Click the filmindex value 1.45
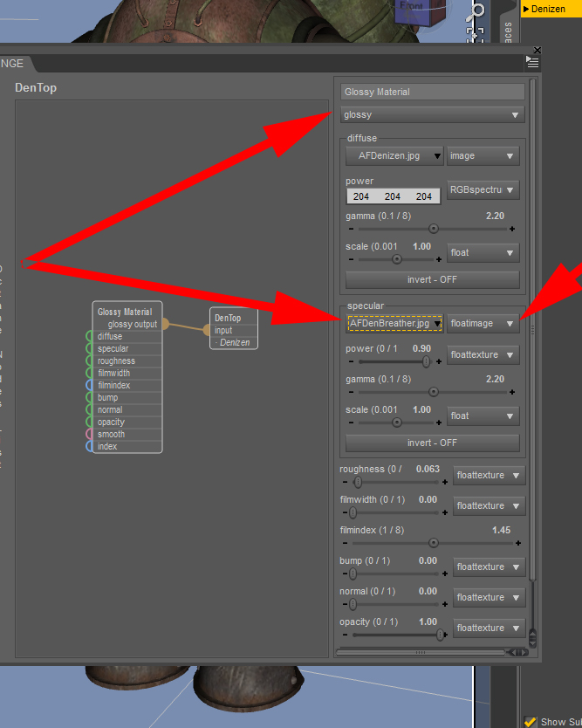 pyautogui.click(x=501, y=530)
